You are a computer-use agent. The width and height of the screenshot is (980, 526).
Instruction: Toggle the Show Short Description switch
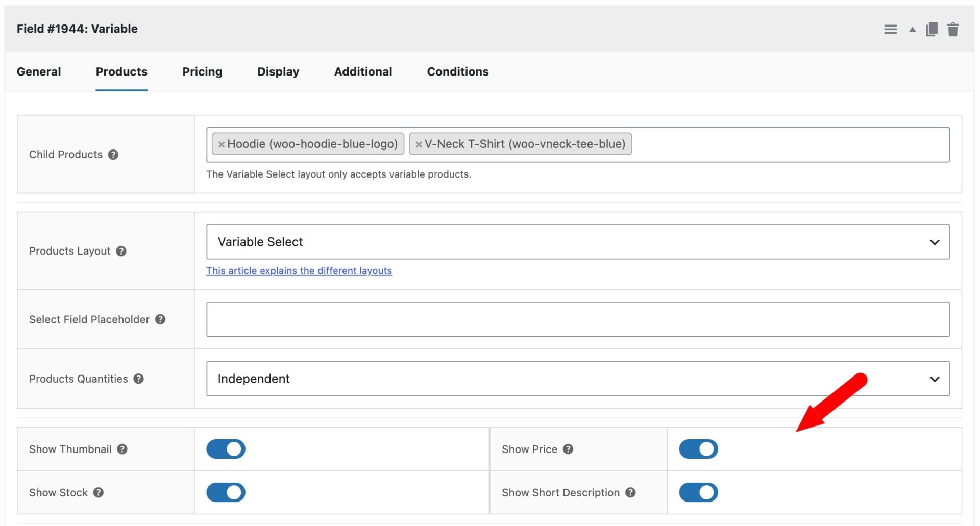coord(698,492)
